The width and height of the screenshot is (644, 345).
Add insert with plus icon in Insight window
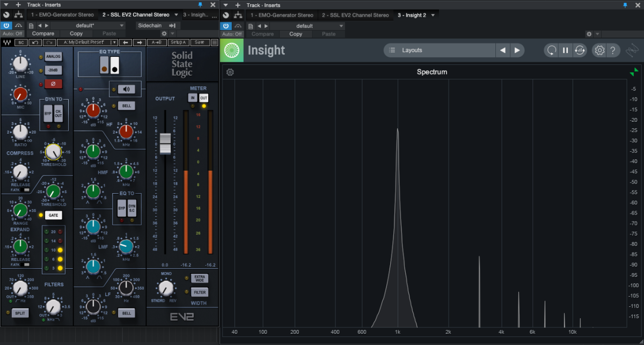point(238,5)
